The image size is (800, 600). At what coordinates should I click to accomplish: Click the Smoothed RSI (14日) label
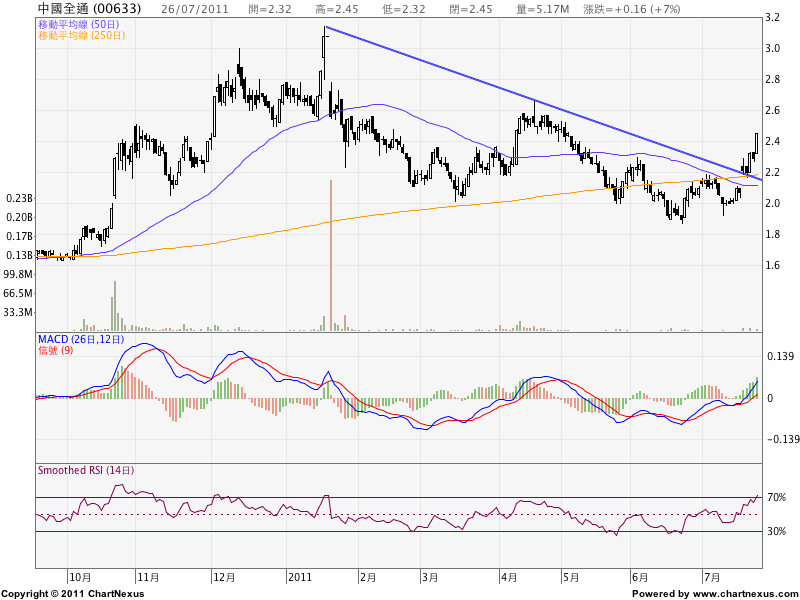coord(86,470)
